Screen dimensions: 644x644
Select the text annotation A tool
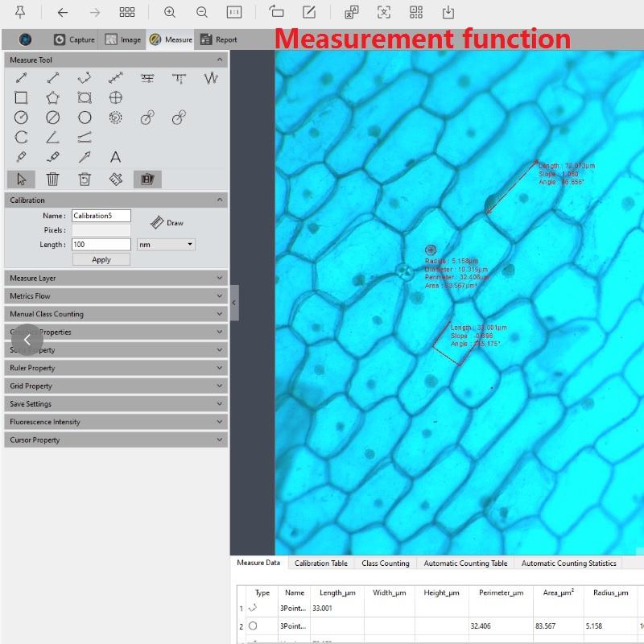coord(116,157)
